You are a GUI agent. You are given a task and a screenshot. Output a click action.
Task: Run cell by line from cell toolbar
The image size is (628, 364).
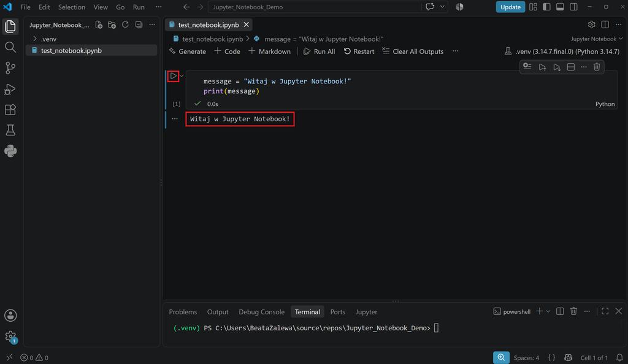coord(527,67)
